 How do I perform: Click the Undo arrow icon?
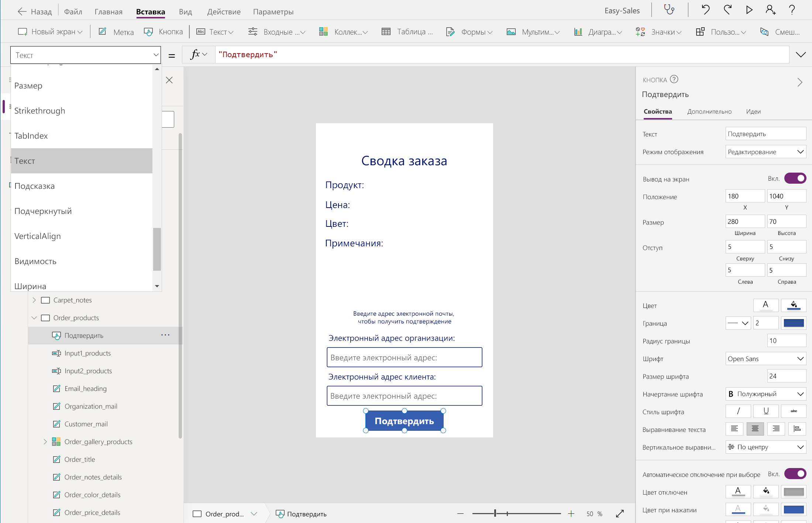pyautogui.click(x=705, y=10)
